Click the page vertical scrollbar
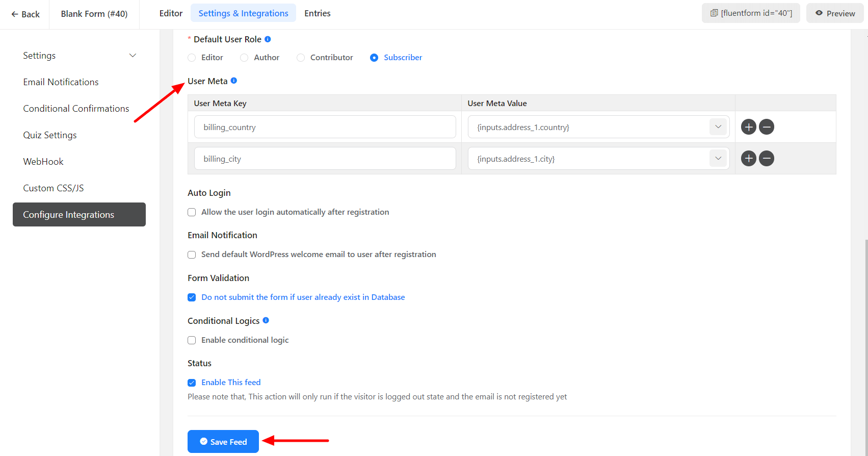This screenshot has width=868, height=456. (x=865, y=347)
